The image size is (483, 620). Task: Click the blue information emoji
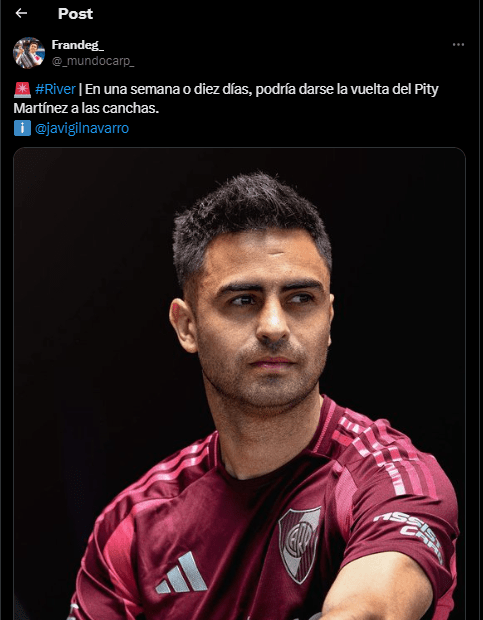click(x=22, y=129)
